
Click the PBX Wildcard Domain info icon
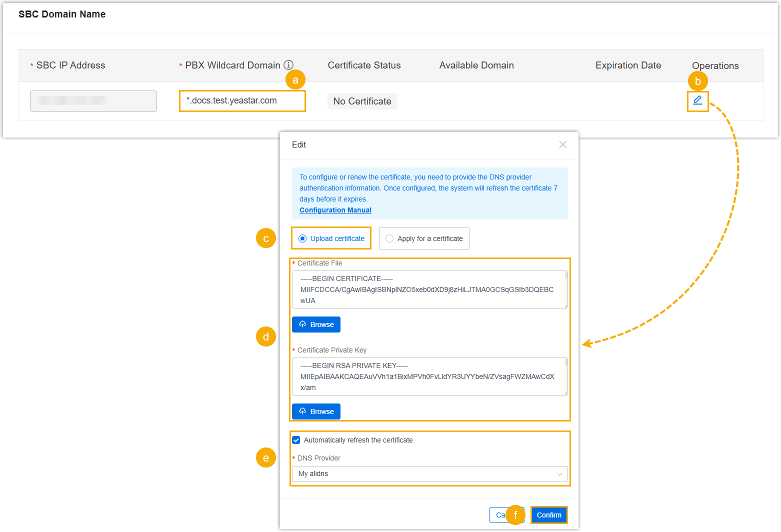pos(288,65)
